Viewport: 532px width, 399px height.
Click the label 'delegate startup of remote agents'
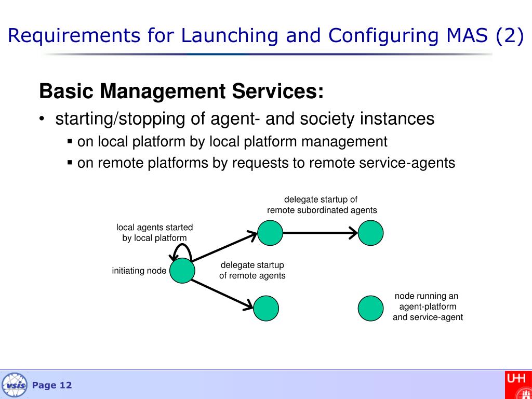[252, 270]
